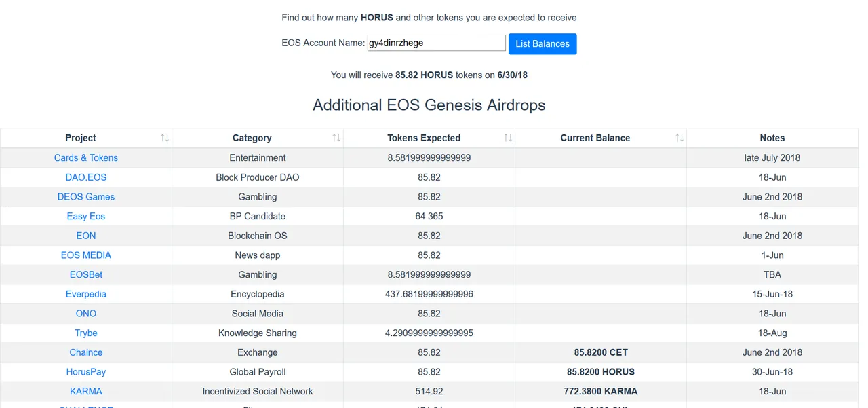This screenshot has width=868, height=408.
Task: Sort table by Project column arrows
Action: click(165, 138)
